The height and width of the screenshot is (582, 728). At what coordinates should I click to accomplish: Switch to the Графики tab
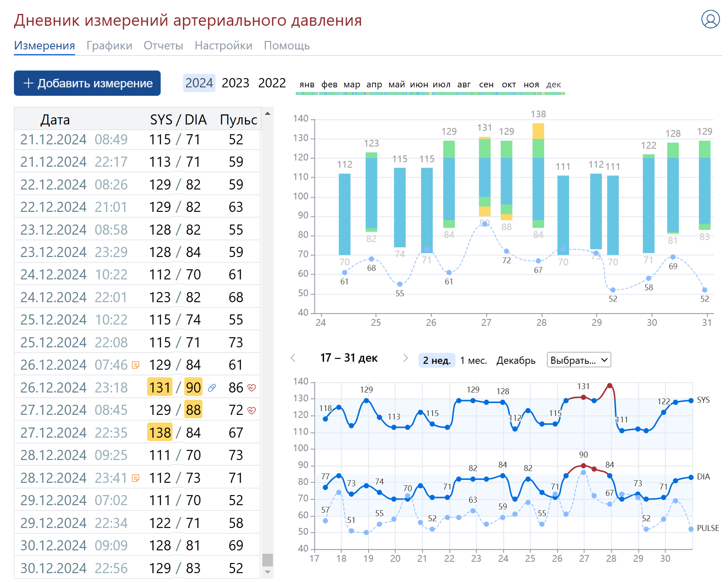(x=109, y=46)
